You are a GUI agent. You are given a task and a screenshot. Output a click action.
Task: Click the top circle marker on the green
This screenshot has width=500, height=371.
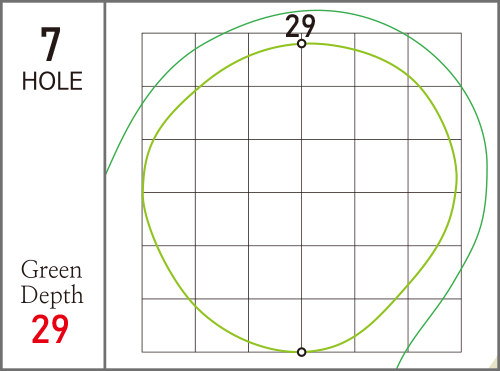click(301, 44)
